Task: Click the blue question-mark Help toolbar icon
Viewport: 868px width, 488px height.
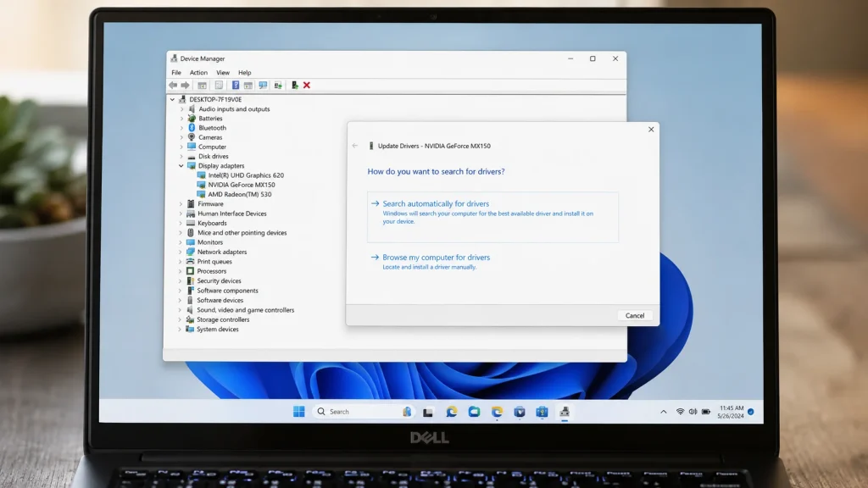Action: 236,86
